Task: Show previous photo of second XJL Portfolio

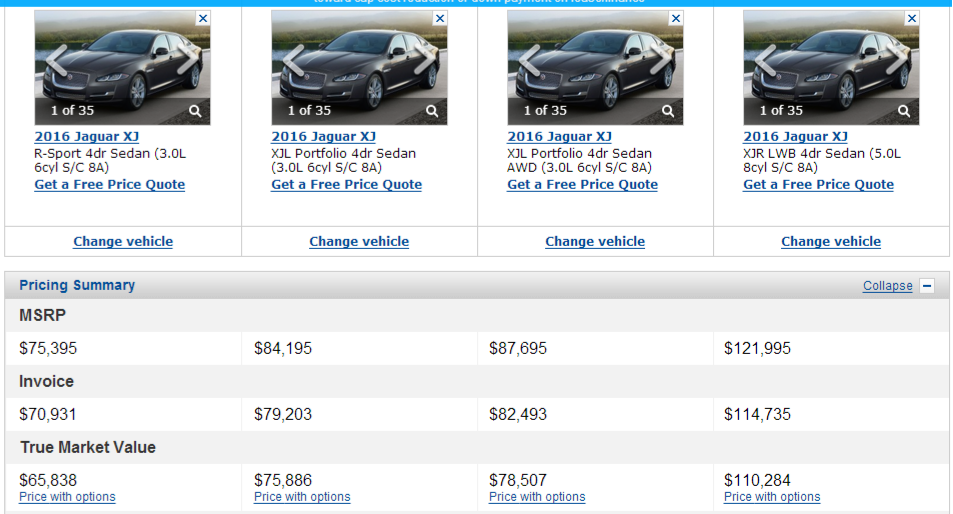Action: (293, 61)
